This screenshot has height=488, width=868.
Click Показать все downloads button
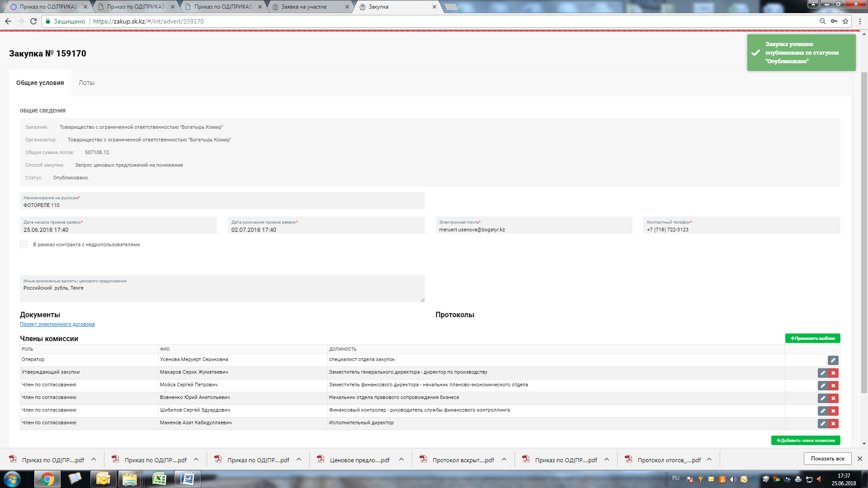coord(827,459)
